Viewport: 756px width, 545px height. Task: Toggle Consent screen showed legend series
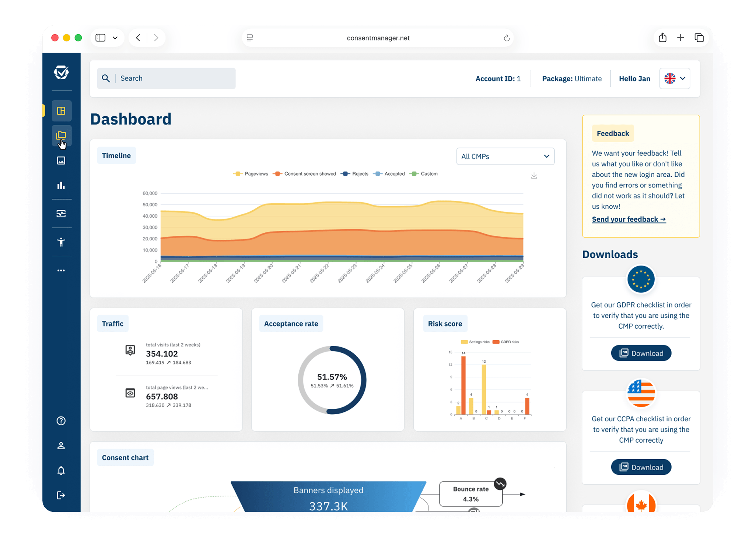[x=304, y=174]
